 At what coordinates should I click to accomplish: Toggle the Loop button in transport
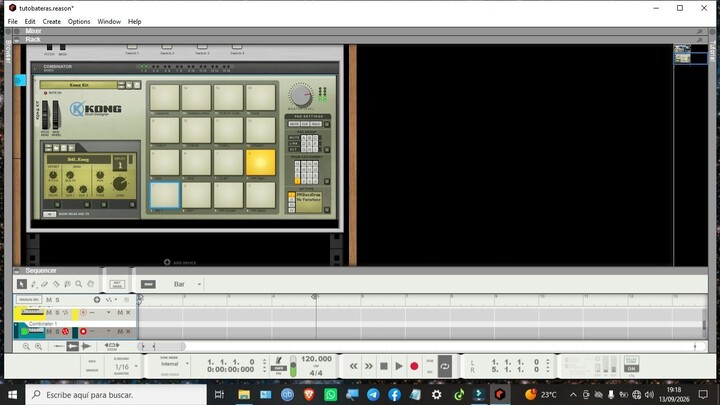point(444,366)
